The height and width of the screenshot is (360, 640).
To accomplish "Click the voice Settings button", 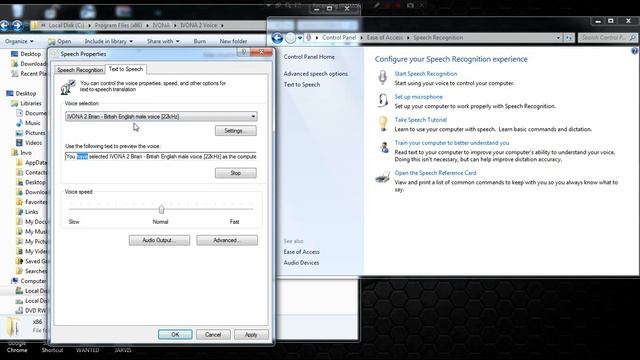I will (236, 131).
